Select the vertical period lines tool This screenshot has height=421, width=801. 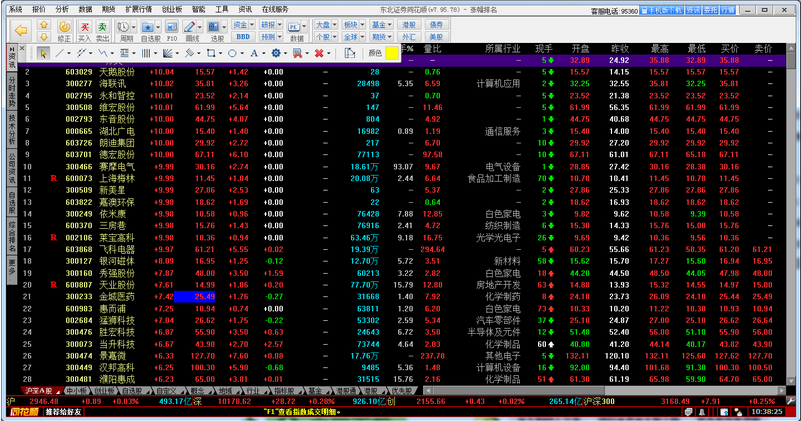coord(146,53)
